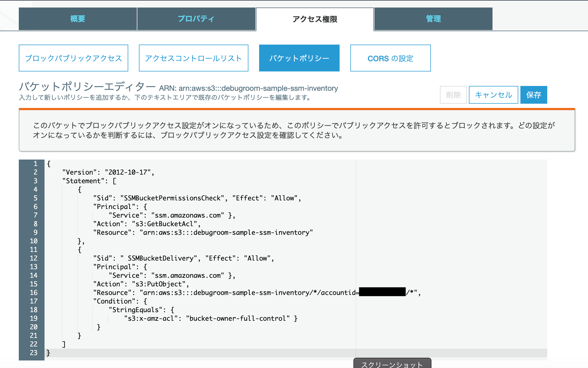Switch to the 概要 tab
Screen dimensions: 588x368
(x=78, y=19)
